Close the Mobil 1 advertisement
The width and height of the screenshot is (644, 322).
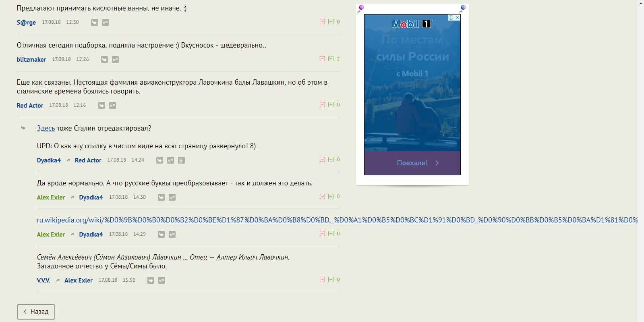(x=457, y=18)
